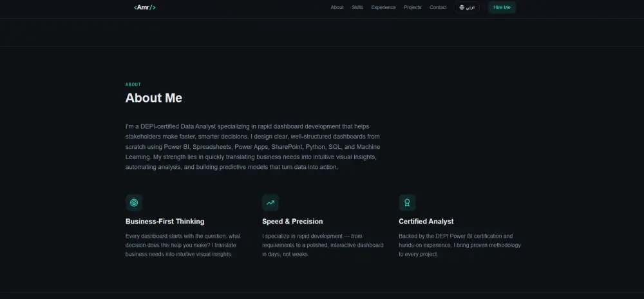Click the award badge icon above Certified Analyst
The image size is (644, 299).
tap(407, 202)
